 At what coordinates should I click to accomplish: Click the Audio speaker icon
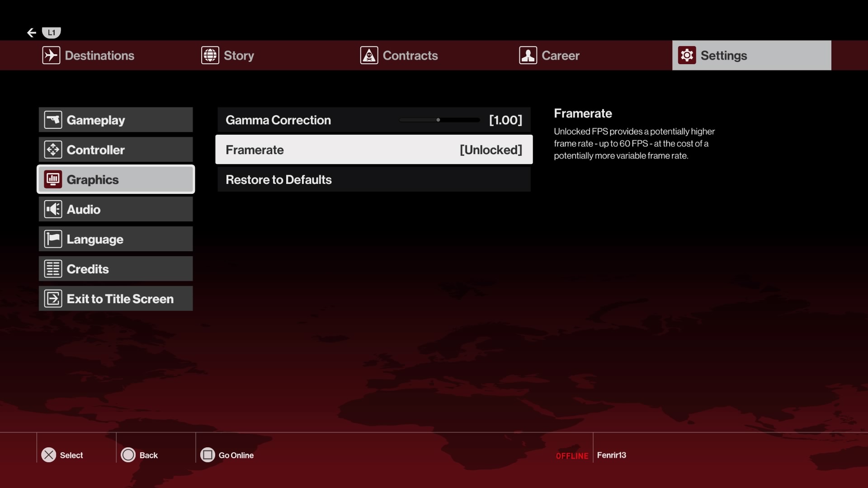52,209
